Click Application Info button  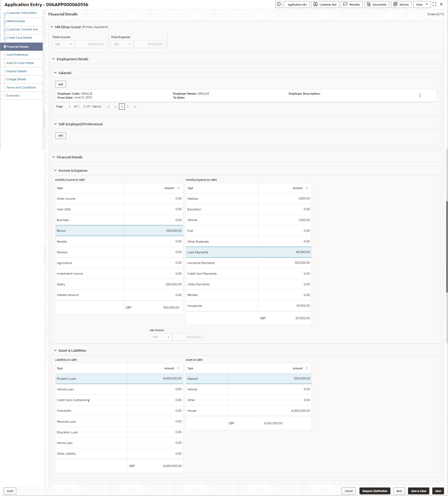click(x=297, y=5)
